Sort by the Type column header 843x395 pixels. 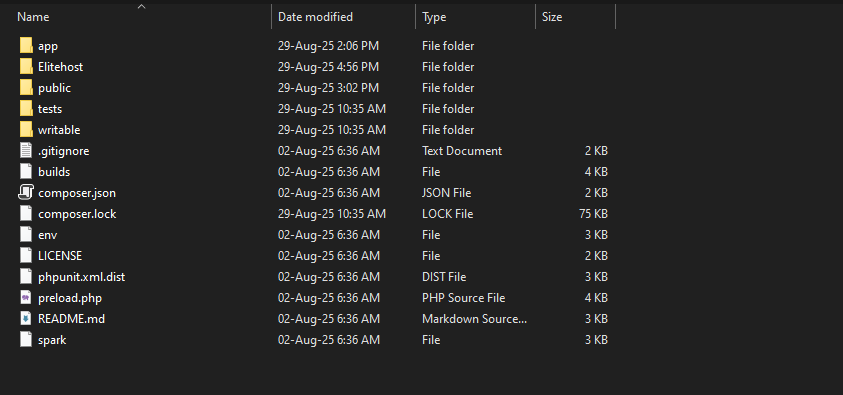[434, 17]
